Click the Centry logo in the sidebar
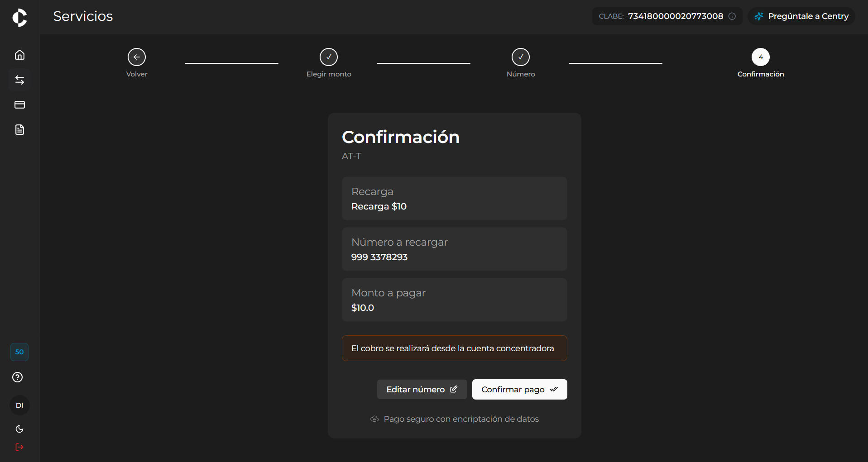The height and width of the screenshot is (462, 868). click(19, 18)
